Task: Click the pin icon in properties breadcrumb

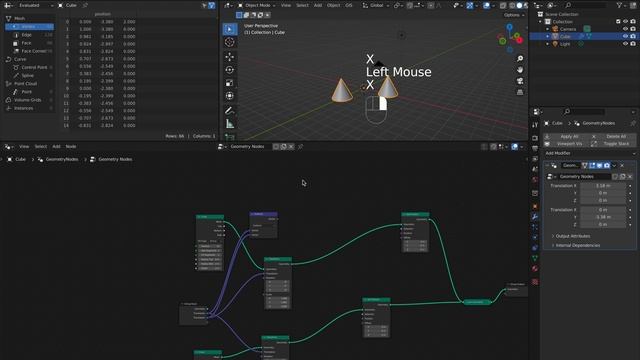Action: coord(633,123)
